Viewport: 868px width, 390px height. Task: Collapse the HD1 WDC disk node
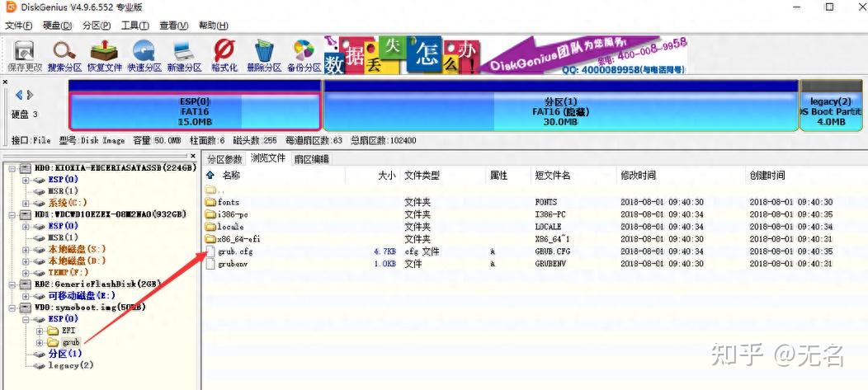point(13,214)
